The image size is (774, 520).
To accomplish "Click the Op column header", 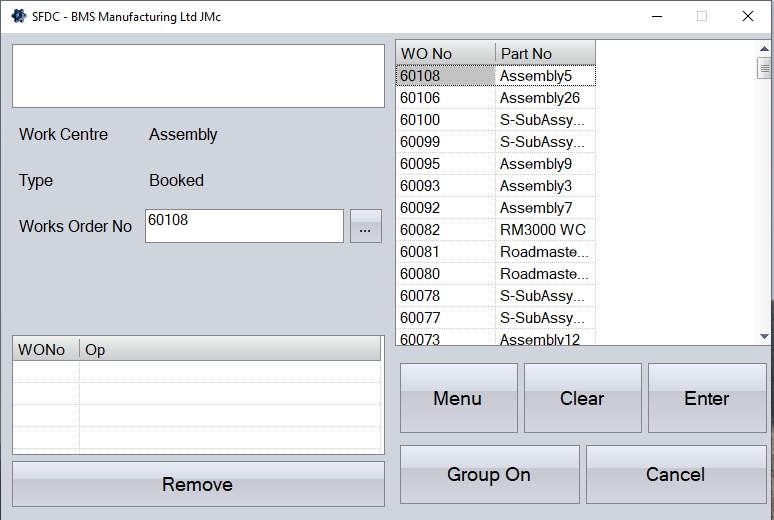I will [230, 350].
